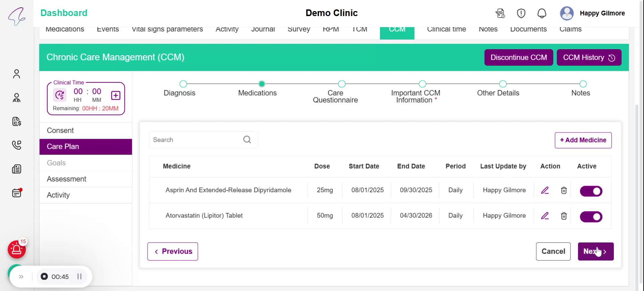Toggle Atorvastatin (Lipitor) active switch
This screenshot has width=644, height=291.
pyautogui.click(x=591, y=217)
